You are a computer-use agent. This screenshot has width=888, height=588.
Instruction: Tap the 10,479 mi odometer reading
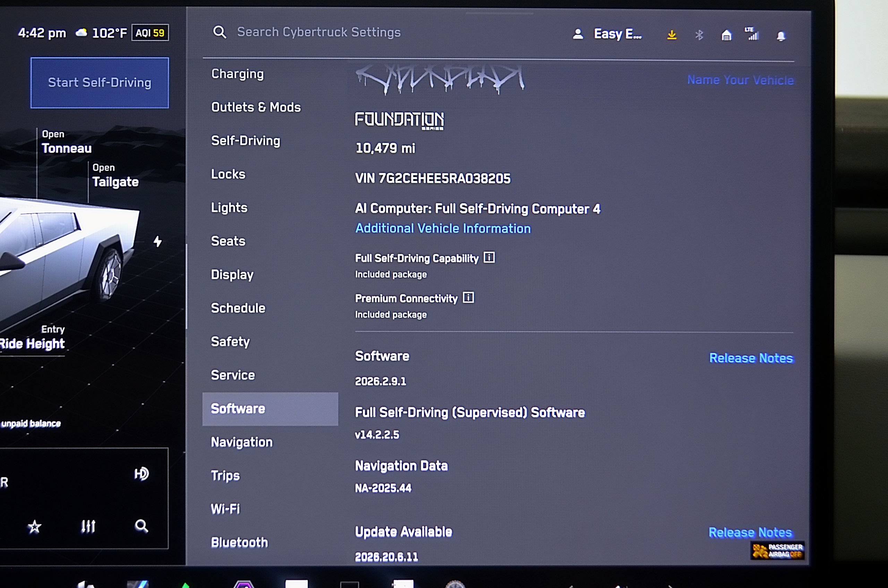point(385,148)
